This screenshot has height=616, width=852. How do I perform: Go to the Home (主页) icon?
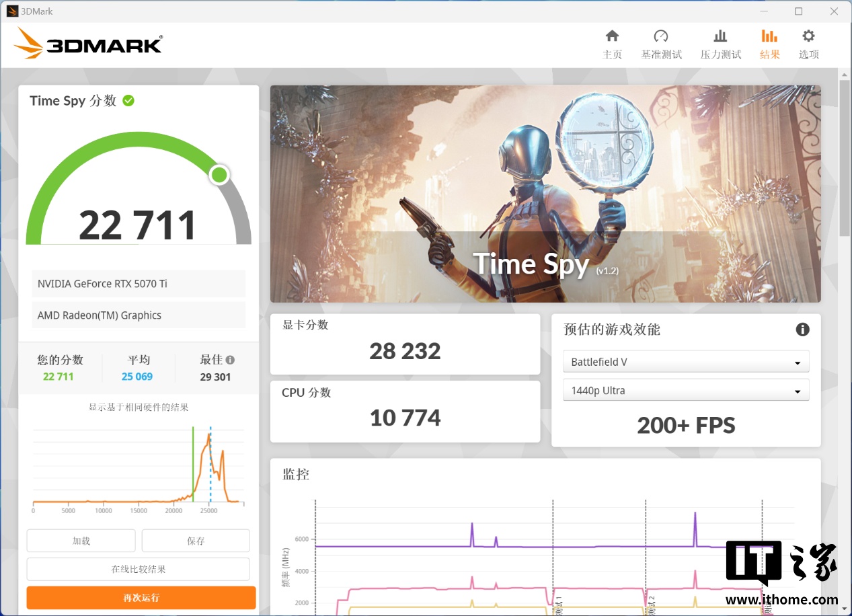(x=612, y=36)
